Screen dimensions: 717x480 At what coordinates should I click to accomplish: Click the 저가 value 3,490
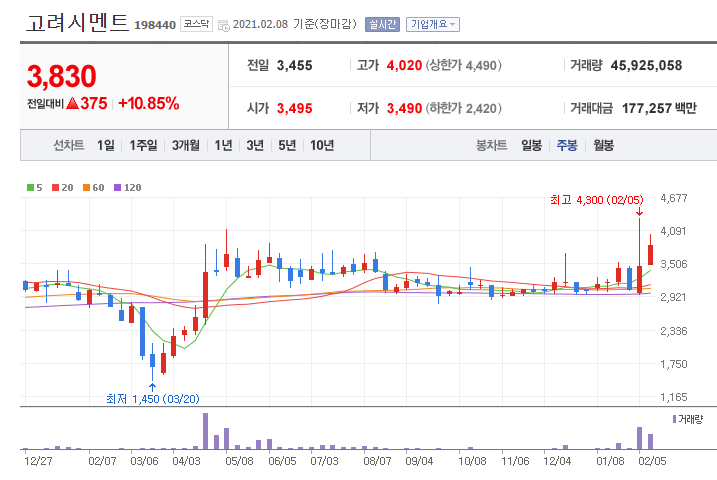(404, 108)
